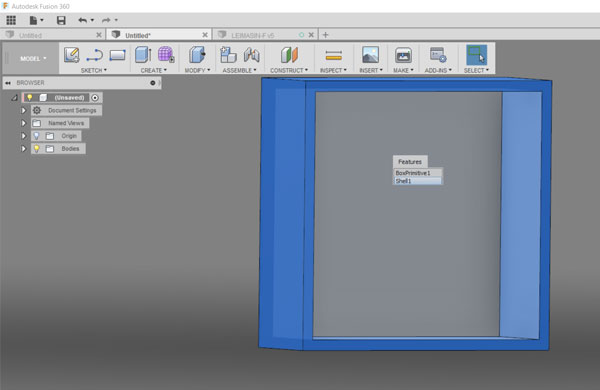Select Insert image icon
This screenshot has height=390, width=600.
(x=370, y=55)
